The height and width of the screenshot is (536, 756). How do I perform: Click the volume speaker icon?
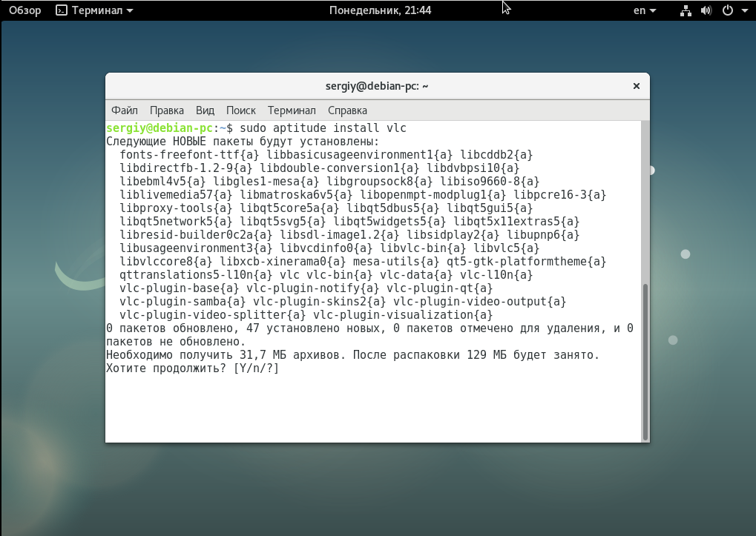click(x=706, y=10)
